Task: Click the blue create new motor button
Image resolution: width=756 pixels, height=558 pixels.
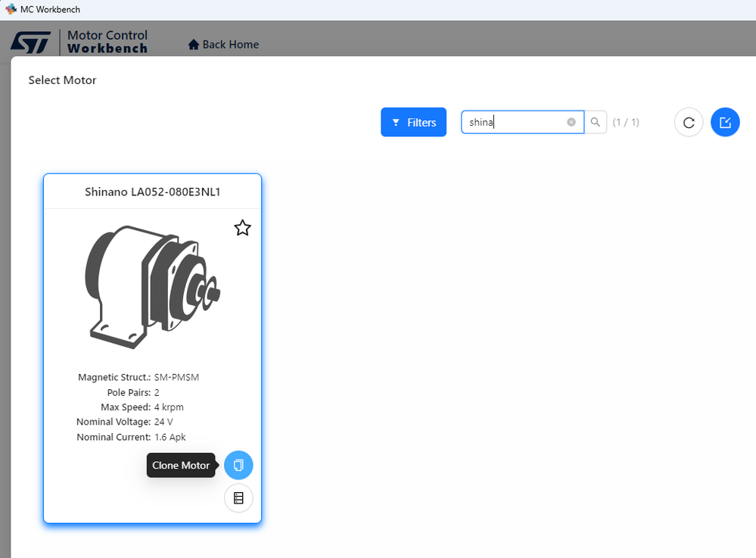Action: tap(725, 122)
